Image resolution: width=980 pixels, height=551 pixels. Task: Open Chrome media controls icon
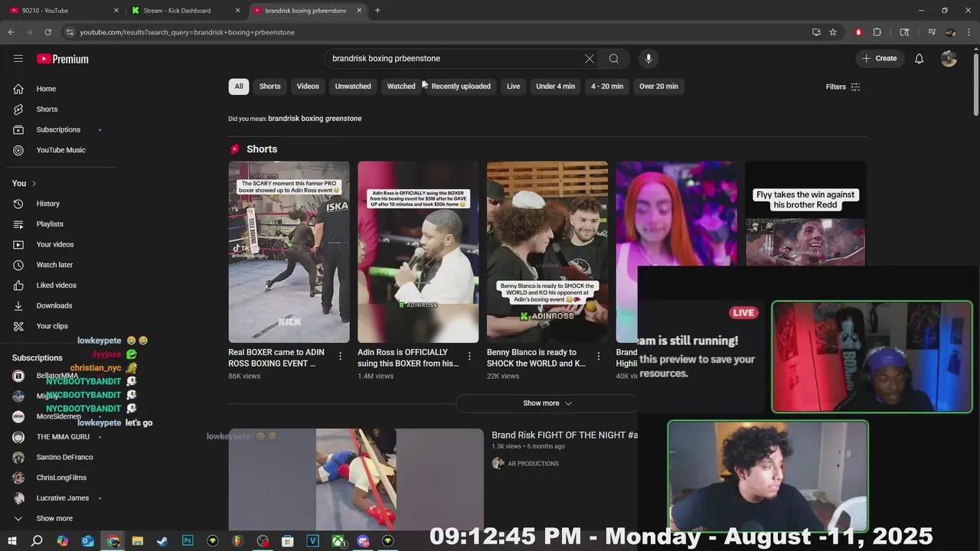point(932,32)
